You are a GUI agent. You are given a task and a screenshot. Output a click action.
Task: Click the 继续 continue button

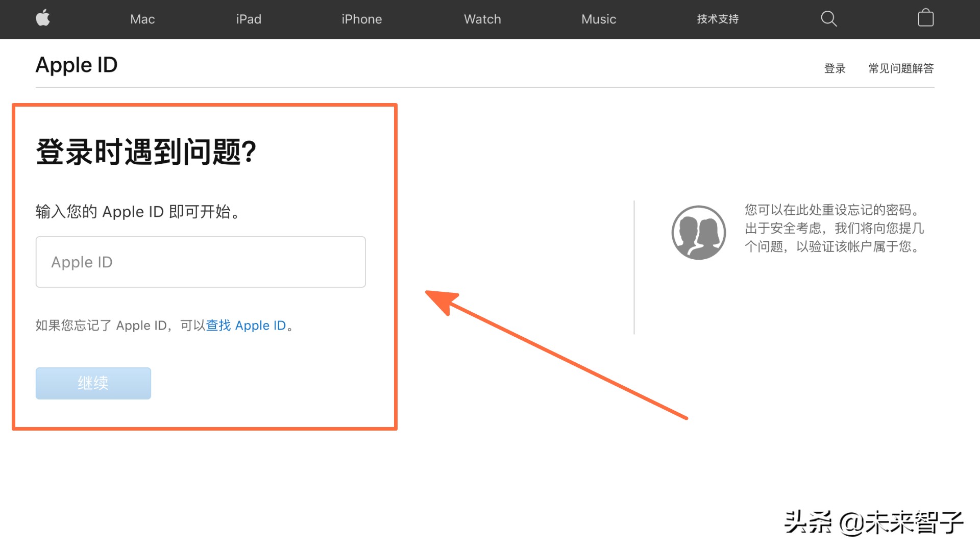(x=93, y=383)
